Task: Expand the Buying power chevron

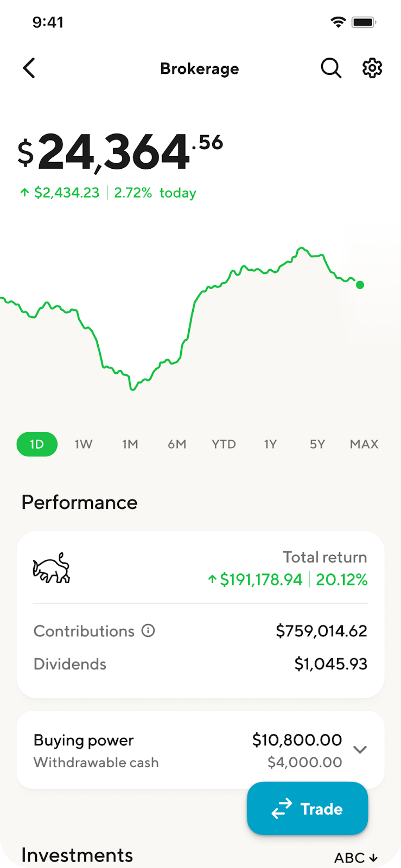Action: (x=360, y=750)
